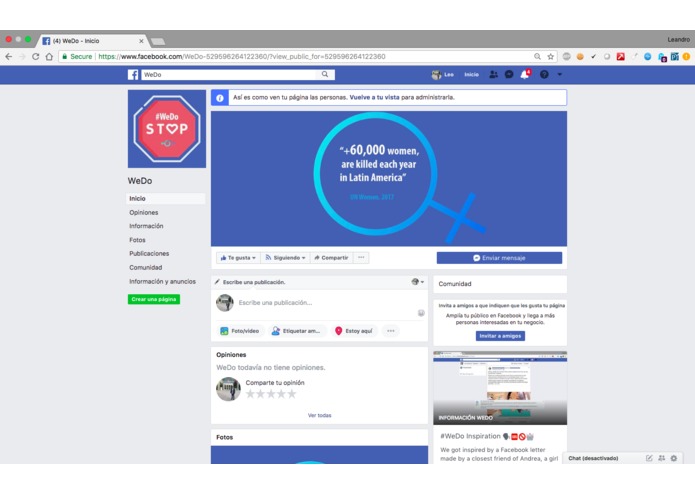Close the WeDo browser tab
Screen dimensions: 695x494
click(x=141, y=41)
